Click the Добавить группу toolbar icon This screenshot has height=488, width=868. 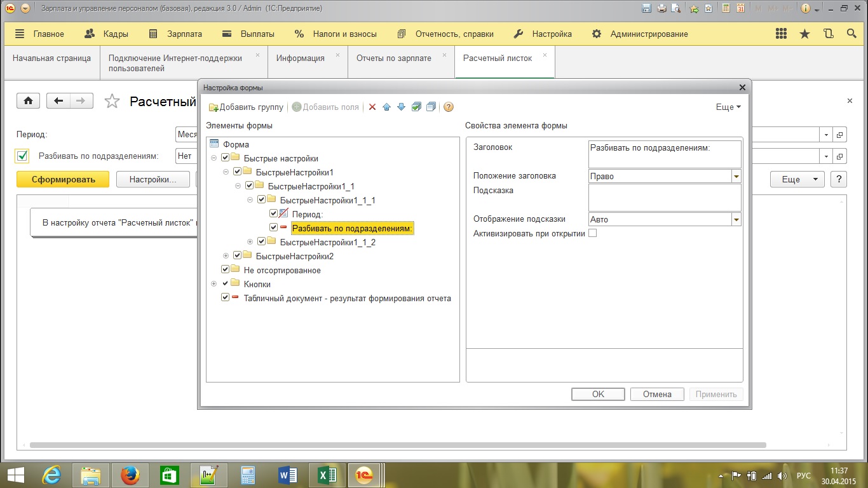(x=214, y=107)
